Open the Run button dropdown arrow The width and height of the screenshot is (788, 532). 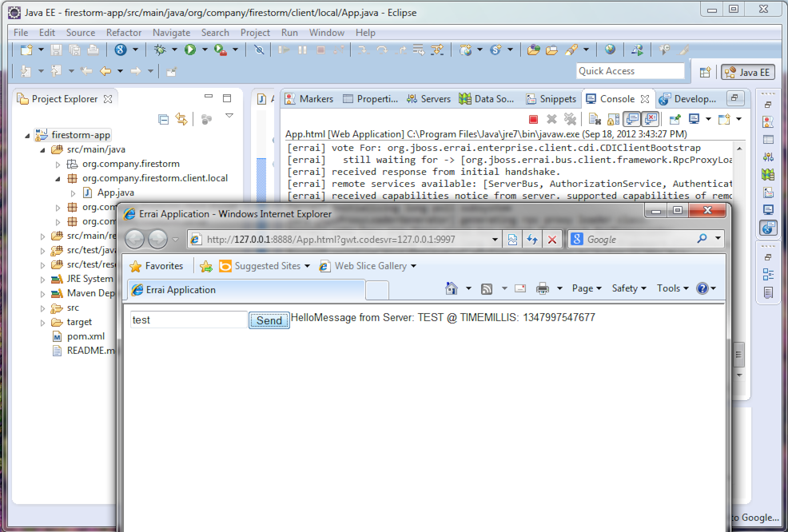(205, 50)
